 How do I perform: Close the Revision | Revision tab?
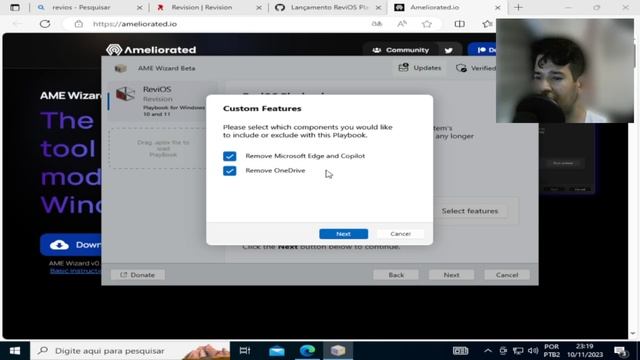pyautogui.click(x=259, y=8)
